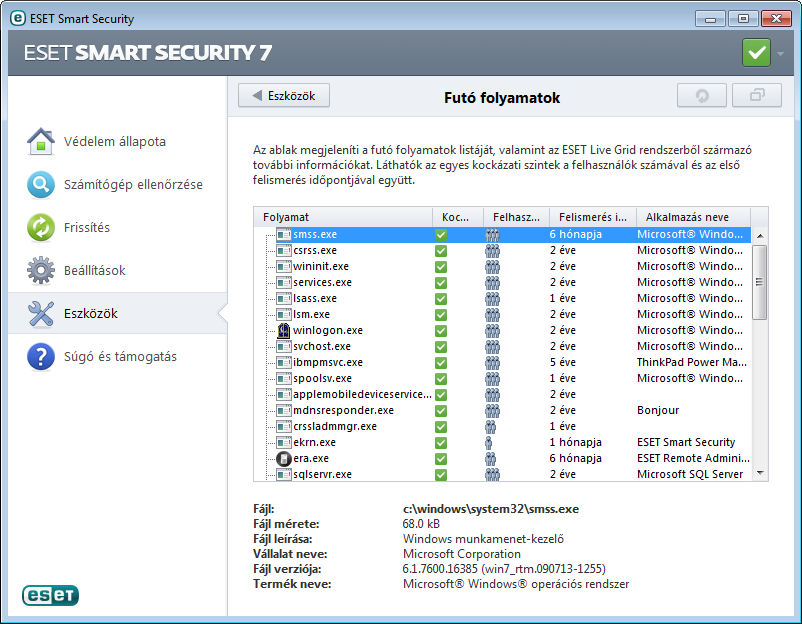Open dropdown arrow beside status checkmark
802x624 pixels.
781,53
